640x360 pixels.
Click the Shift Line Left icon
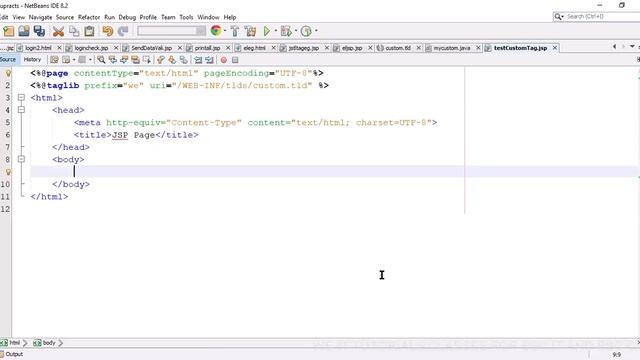click(x=198, y=60)
